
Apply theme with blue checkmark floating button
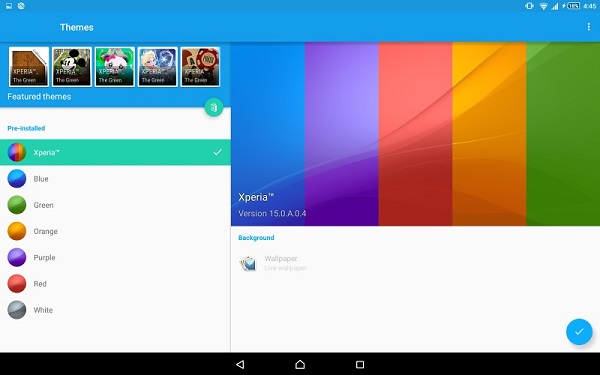click(579, 331)
